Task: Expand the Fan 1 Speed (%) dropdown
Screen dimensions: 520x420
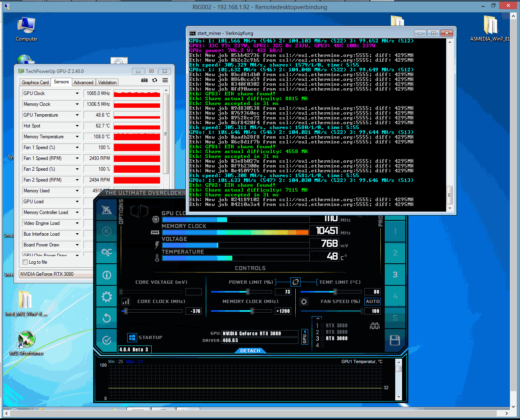Action: click(77, 147)
